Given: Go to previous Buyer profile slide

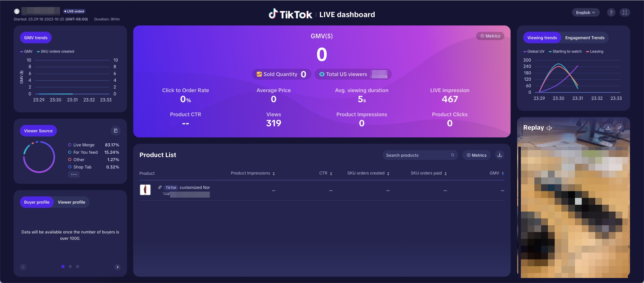Looking at the screenshot, I should (23, 267).
